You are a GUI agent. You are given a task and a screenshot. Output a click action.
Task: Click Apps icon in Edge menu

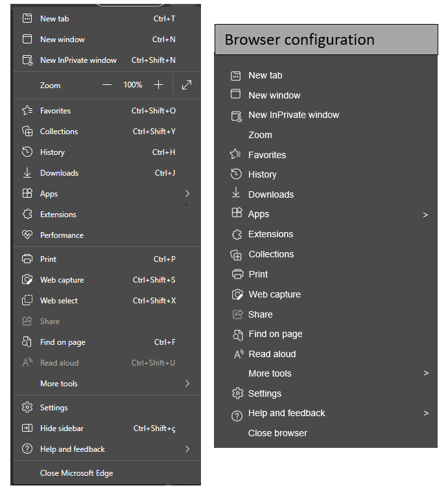click(27, 193)
